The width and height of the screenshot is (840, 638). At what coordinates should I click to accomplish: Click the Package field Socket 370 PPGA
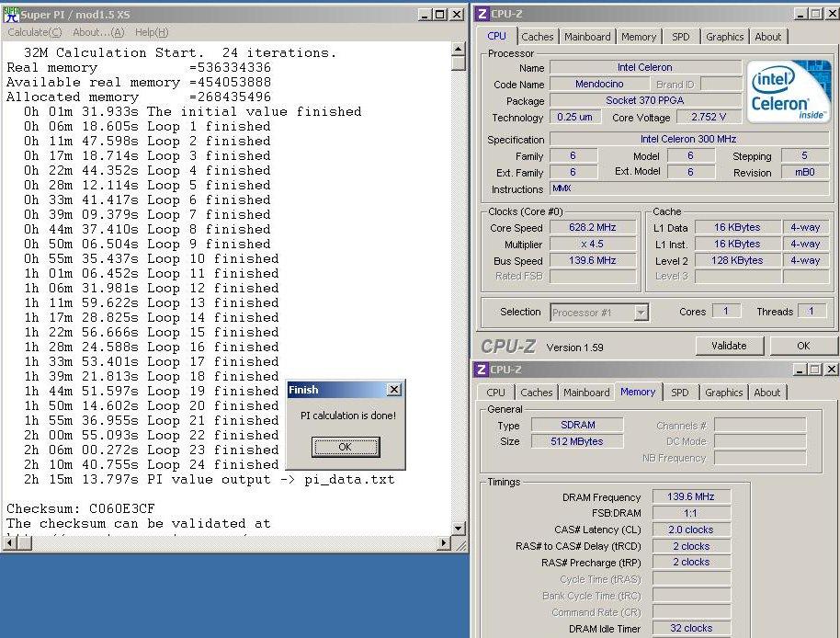(645, 100)
